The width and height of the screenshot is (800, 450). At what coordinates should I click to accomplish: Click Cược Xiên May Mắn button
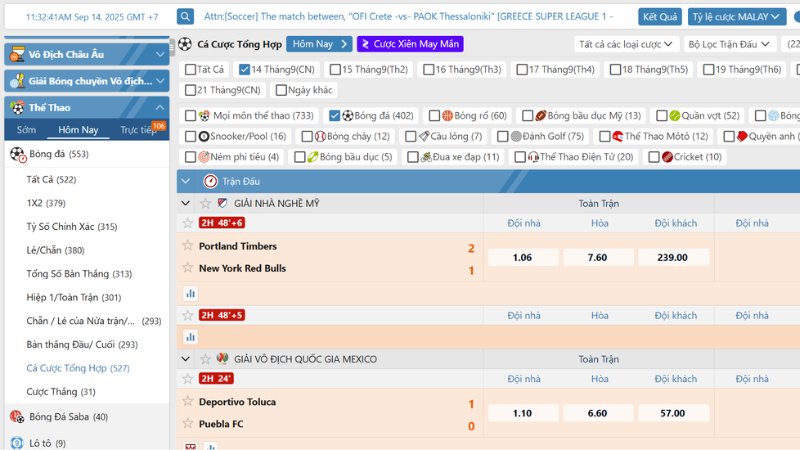pos(410,44)
